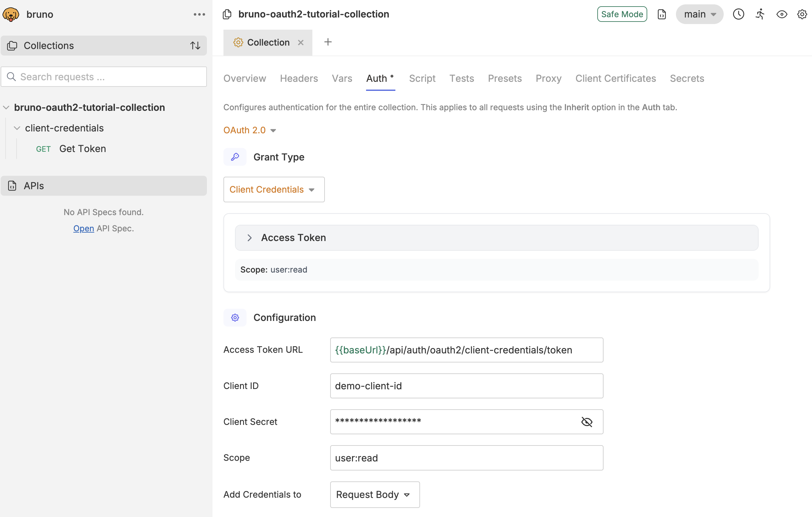Click the Collections panel header icon
Image resolution: width=812 pixels, height=517 pixels.
pos(12,46)
